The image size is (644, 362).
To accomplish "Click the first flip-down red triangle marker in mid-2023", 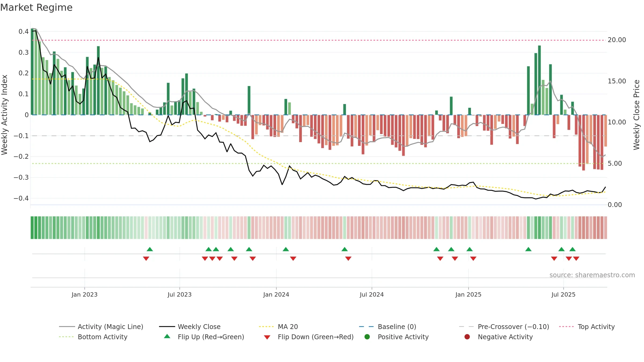I will click(146, 258).
